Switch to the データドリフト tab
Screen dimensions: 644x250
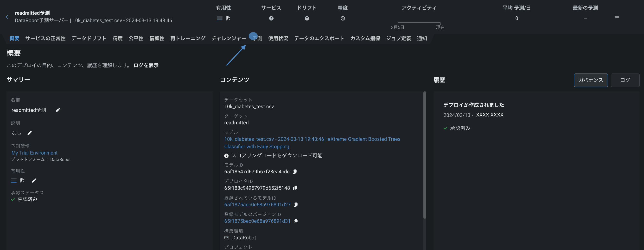click(89, 38)
